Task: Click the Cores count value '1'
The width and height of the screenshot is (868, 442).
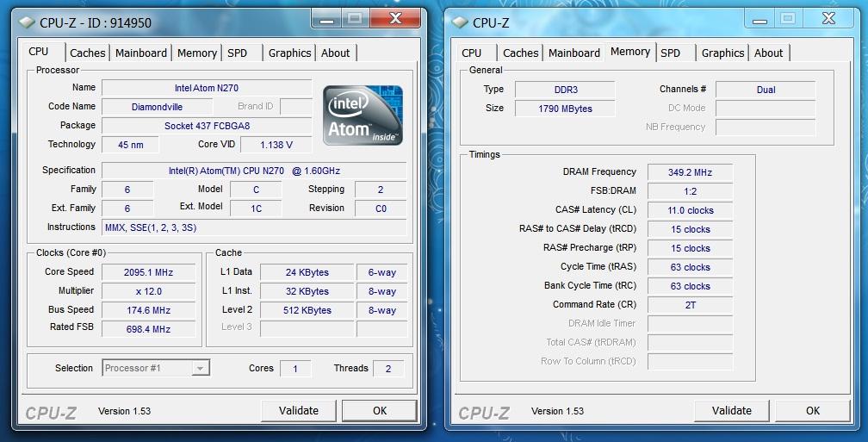Action: pos(295,369)
